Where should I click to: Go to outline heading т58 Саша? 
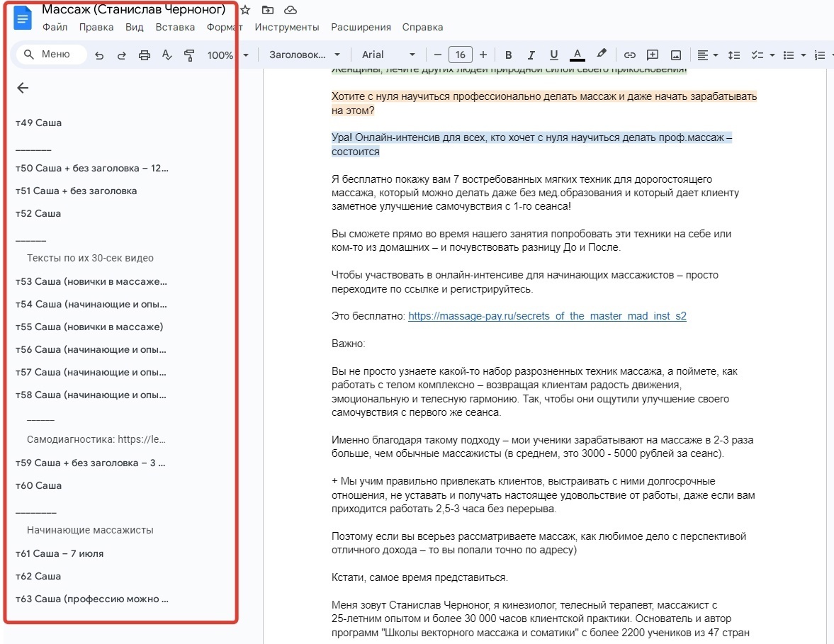91,395
